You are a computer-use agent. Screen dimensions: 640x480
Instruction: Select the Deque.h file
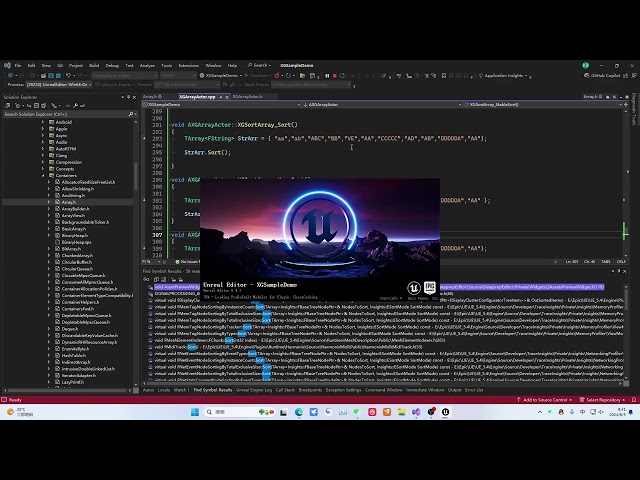click(x=69, y=329)
